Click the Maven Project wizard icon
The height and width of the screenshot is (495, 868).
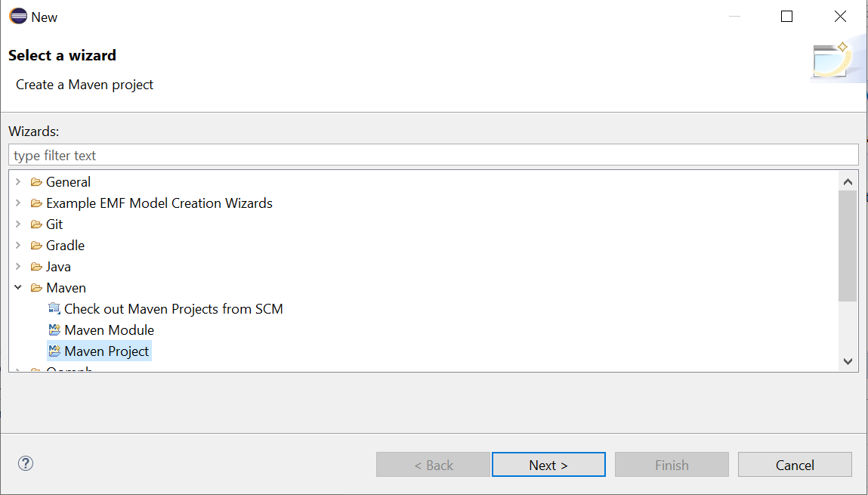click(54, 351)
